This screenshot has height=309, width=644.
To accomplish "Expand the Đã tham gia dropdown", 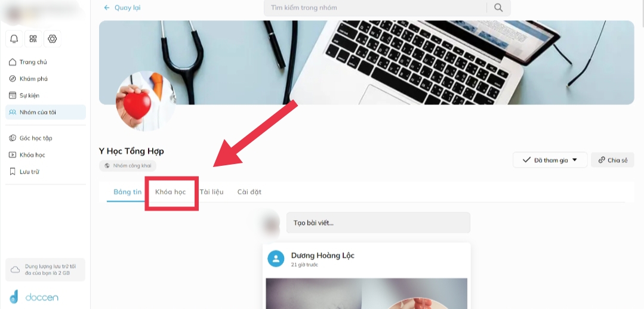I will click(x=550, y=160).
